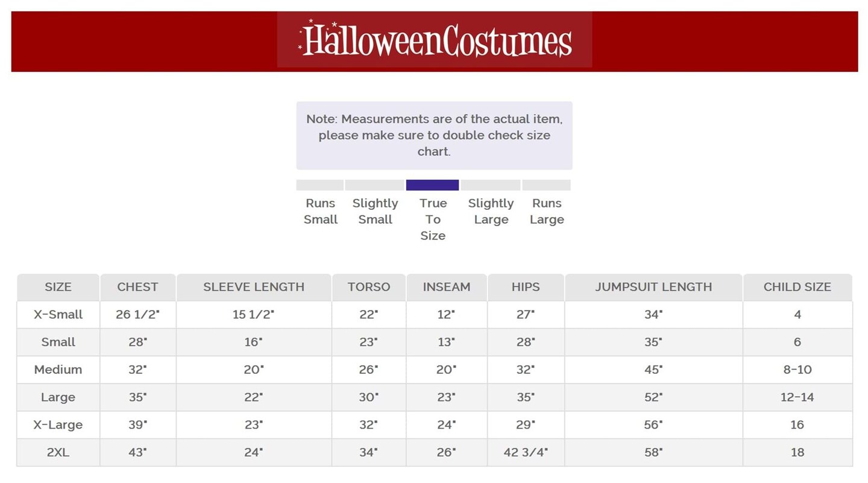The height and width of the screenshot is (483, 868).
Task: Select the CHILD SIZE column header
Action: click(797, 287)
